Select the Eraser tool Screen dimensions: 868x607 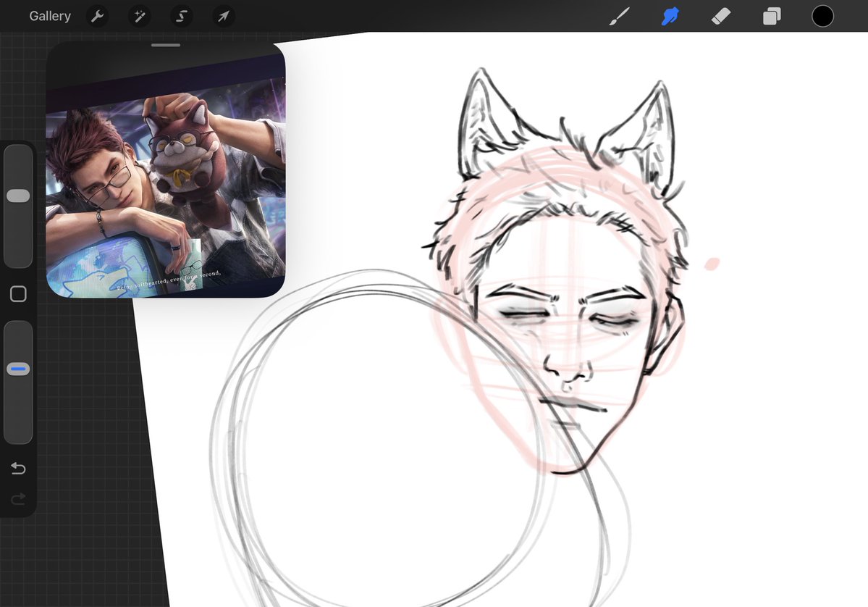tap(721, 16)
